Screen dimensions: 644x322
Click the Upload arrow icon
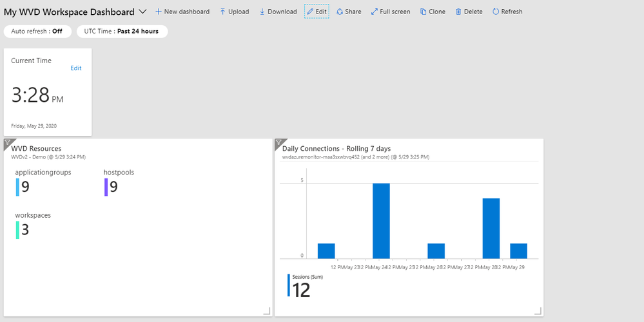222,12
